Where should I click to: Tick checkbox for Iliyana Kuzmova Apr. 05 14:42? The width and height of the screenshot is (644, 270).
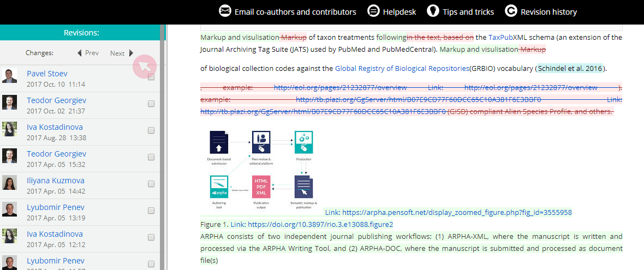[151, 184]
